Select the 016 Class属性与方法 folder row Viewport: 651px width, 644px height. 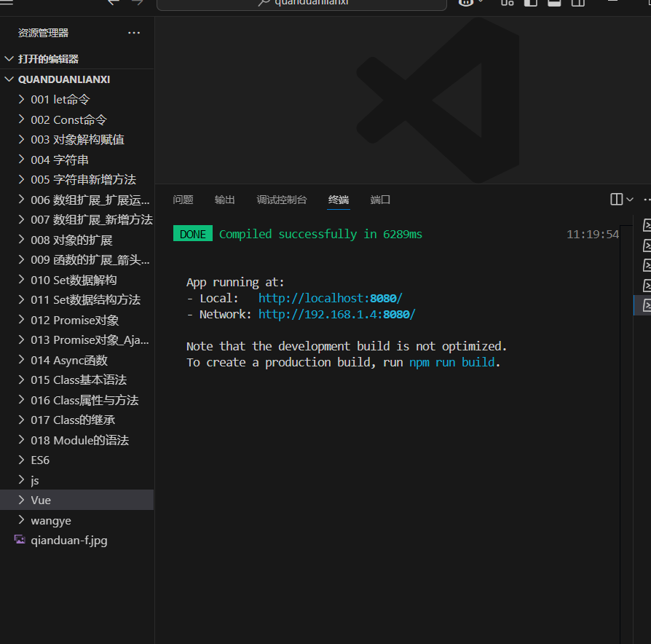(x=76, y=400)
